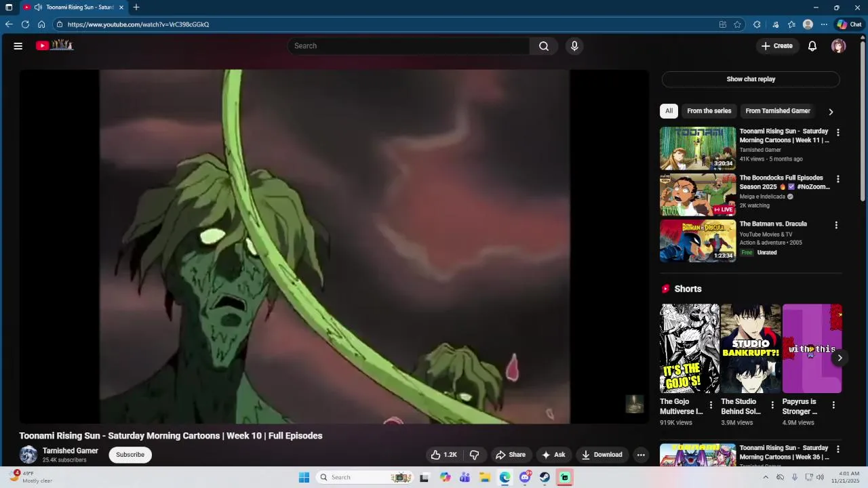Viewport: 868px width, 488px height.
Task: Open File Explorer from the taskbar
Action: pos(485,477)
